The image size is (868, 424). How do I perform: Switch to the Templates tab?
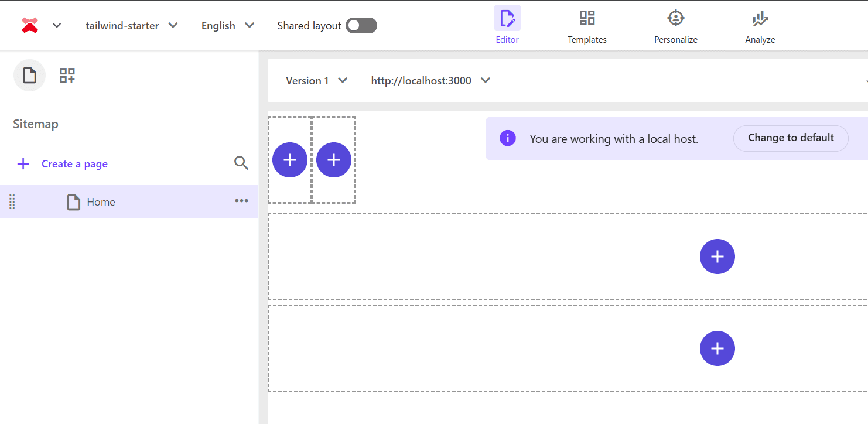tap(587, 26)
